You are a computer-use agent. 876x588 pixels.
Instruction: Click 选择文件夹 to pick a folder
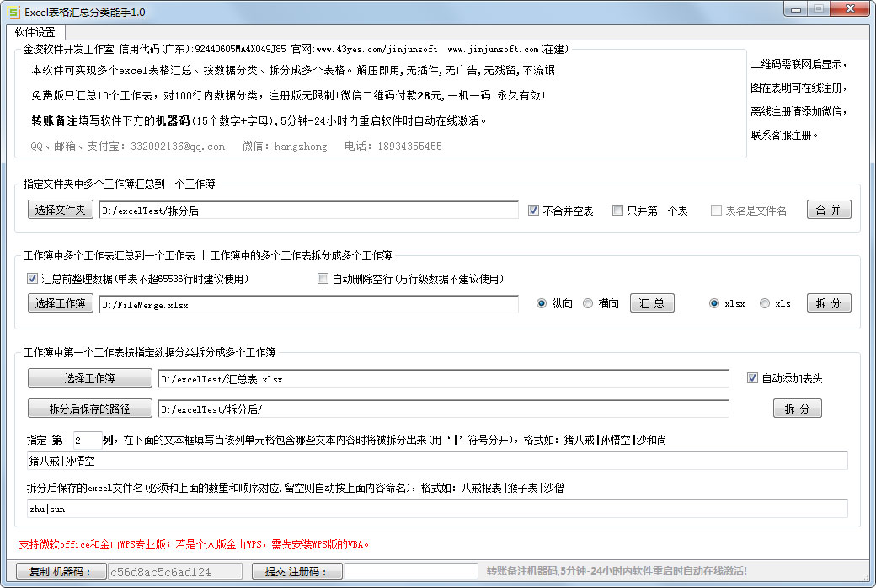point(60,209)
